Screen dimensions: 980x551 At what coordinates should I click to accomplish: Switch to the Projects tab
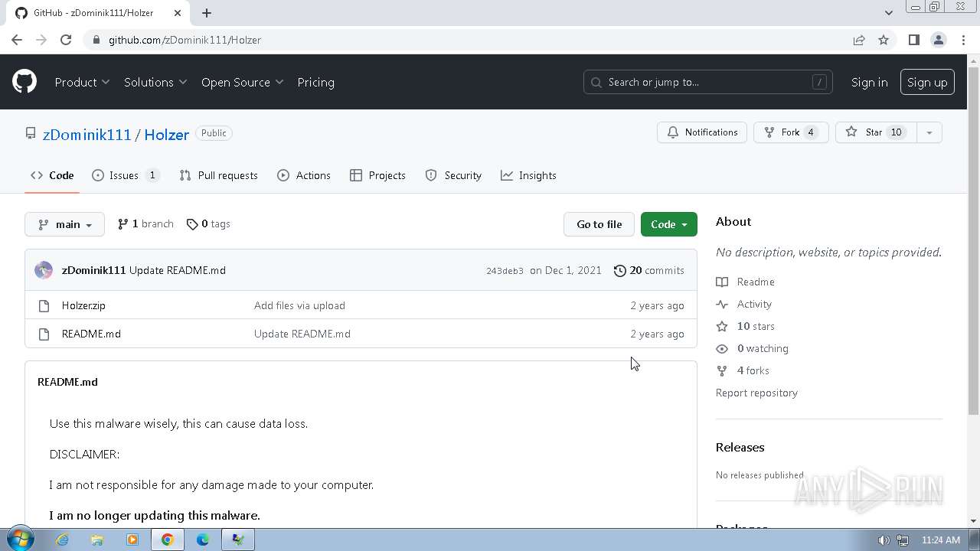click(377, 175)
